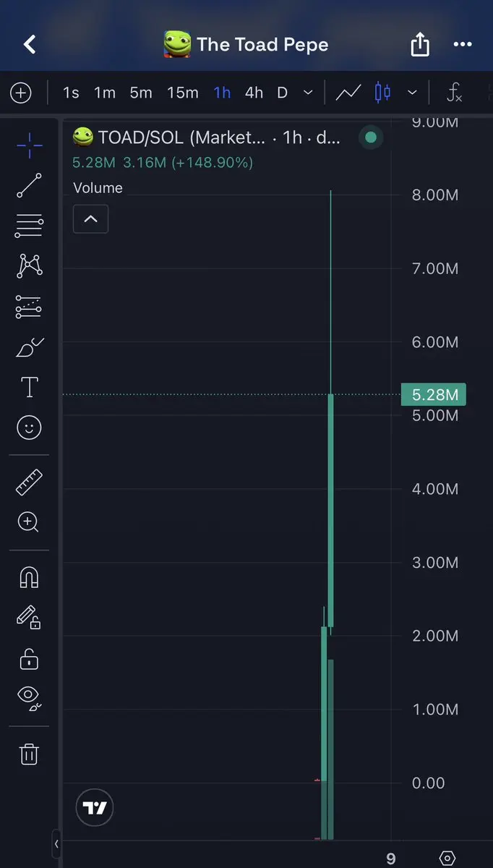The height and width of the screenshot is (868, 493).
Task: Toggle magnet snapping mode
Action: (29, 577)
